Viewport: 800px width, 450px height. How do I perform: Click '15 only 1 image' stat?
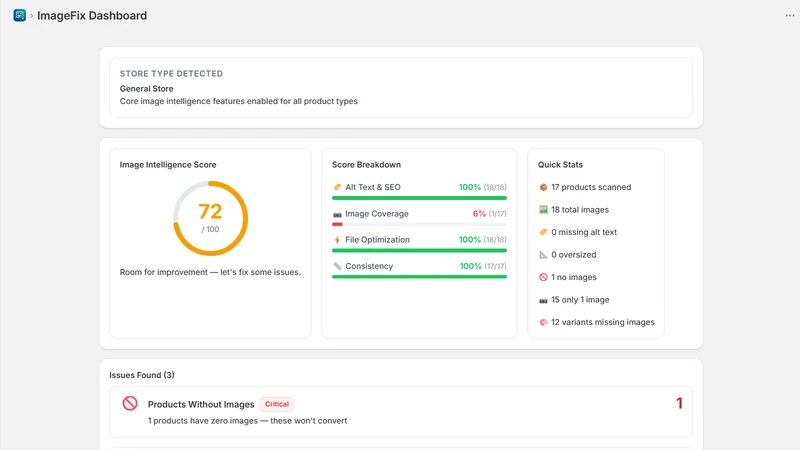point(580,300)
